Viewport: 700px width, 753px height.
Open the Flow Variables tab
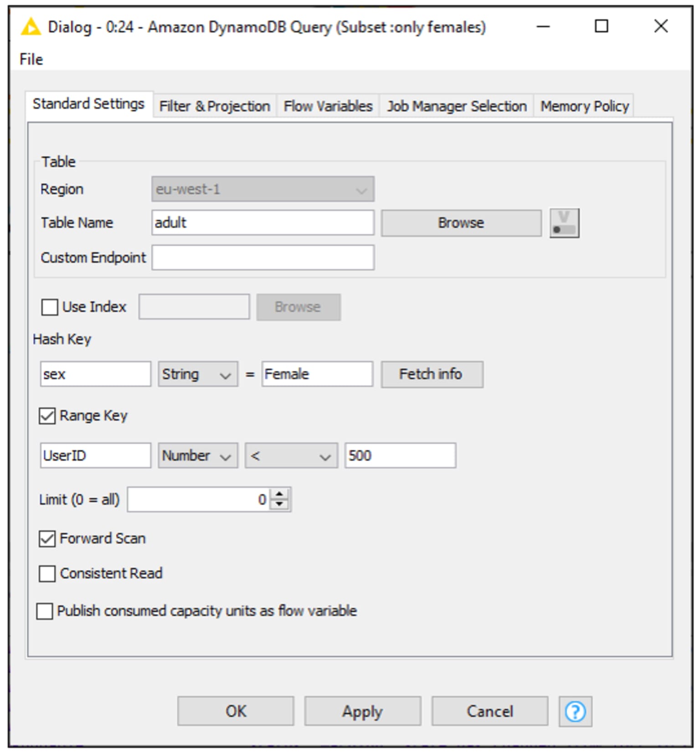point(328,106)
